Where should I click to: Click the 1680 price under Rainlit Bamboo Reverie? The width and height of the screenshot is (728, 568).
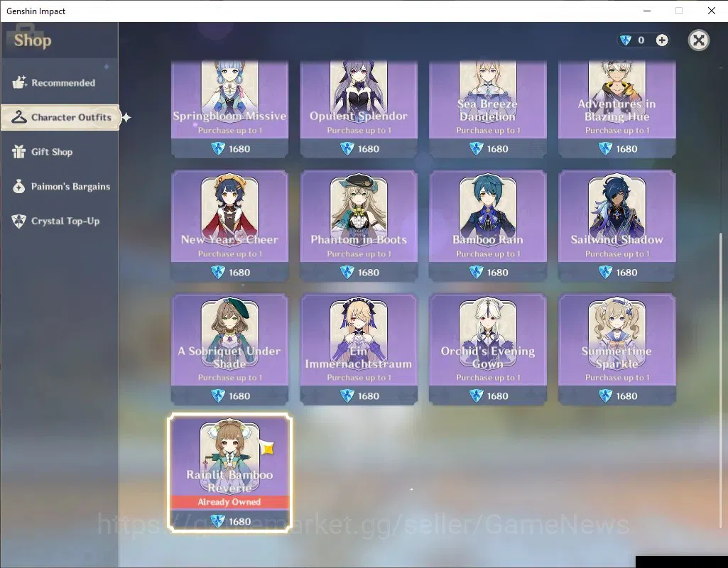click(x=239, y=522)
